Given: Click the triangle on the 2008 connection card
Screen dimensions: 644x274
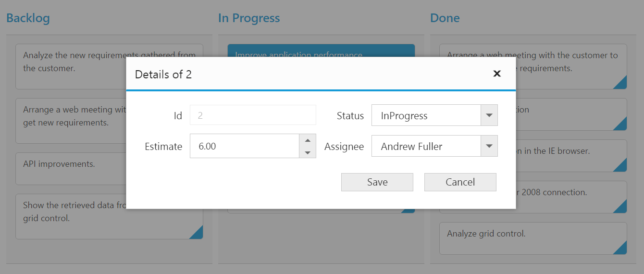Looking at the screenshot, I should tap(620, 207).
